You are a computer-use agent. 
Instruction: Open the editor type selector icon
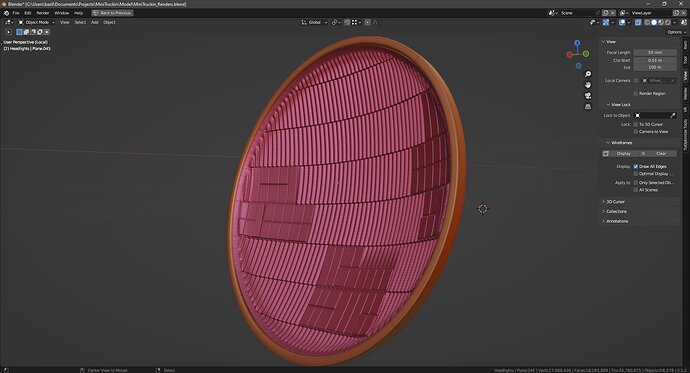9,22
